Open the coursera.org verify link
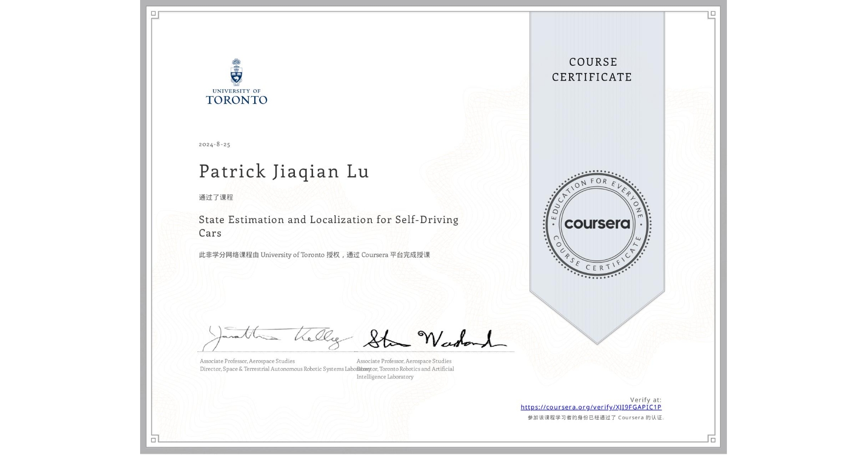Screen dimensions: 868x455 592,407
